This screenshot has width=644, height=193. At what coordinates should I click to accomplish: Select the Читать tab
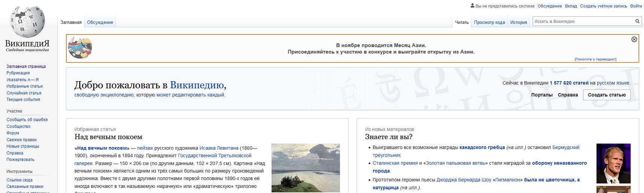tap(462, 22)
